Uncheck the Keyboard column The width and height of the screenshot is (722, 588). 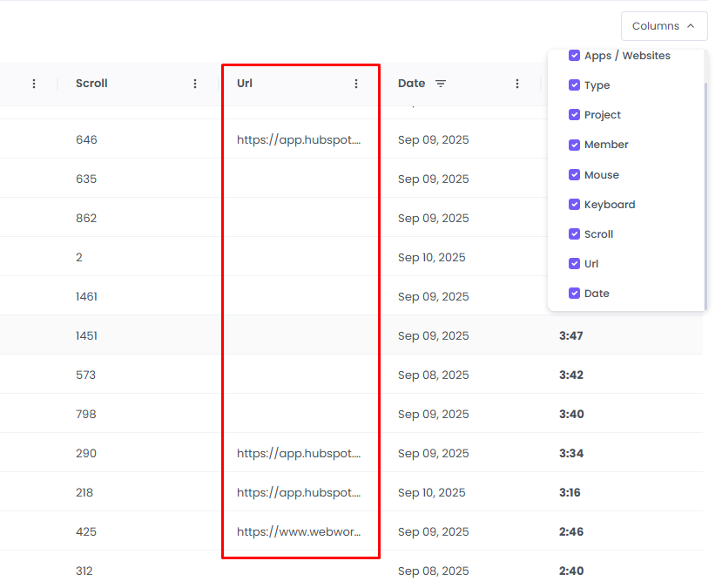click(x=574, y=204)
